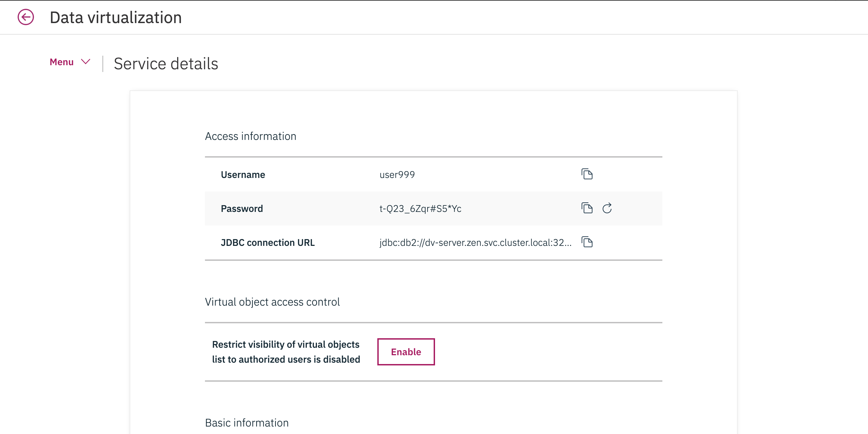This screenshot has height=434, width=868.
Task: Click the restrict visibility status text
Action: 286,352
